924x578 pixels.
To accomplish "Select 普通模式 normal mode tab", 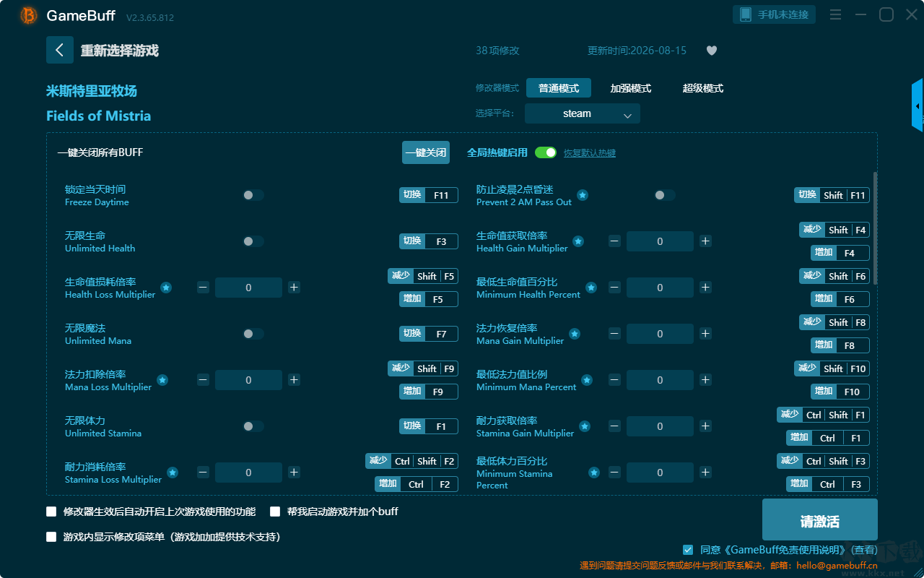I will coord(559,88).
